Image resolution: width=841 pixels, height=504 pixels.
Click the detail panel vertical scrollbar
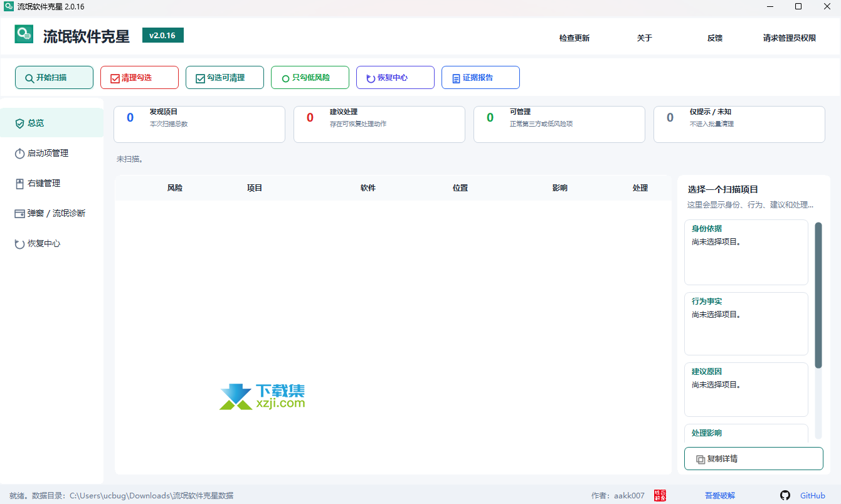[x=818, y=295]
